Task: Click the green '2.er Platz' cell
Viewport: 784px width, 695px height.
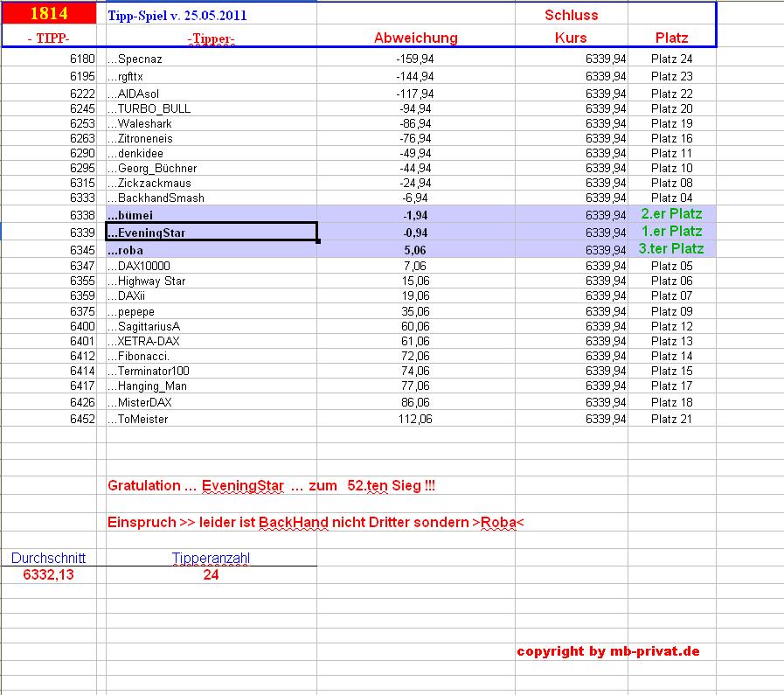Action: tap(671, 214)
